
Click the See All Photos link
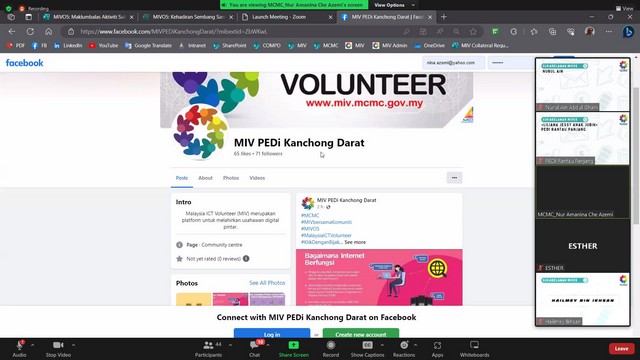(x=267, y=283)
